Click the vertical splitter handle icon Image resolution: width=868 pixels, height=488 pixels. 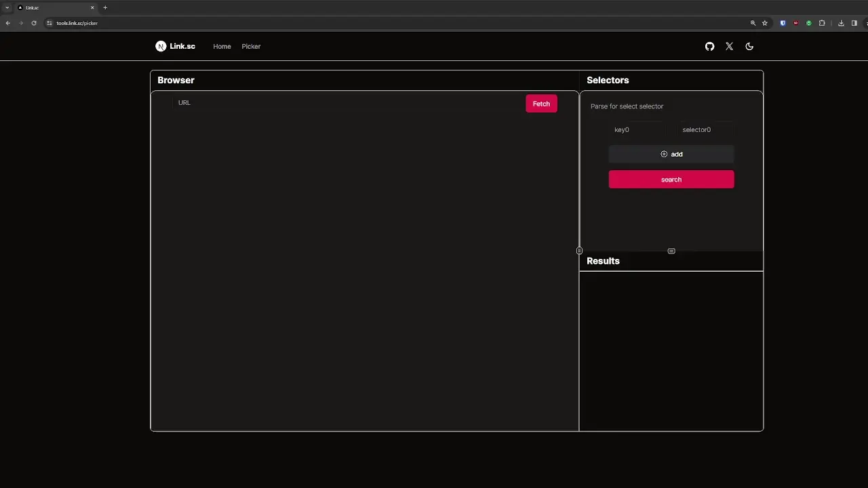tap(579, 251)
